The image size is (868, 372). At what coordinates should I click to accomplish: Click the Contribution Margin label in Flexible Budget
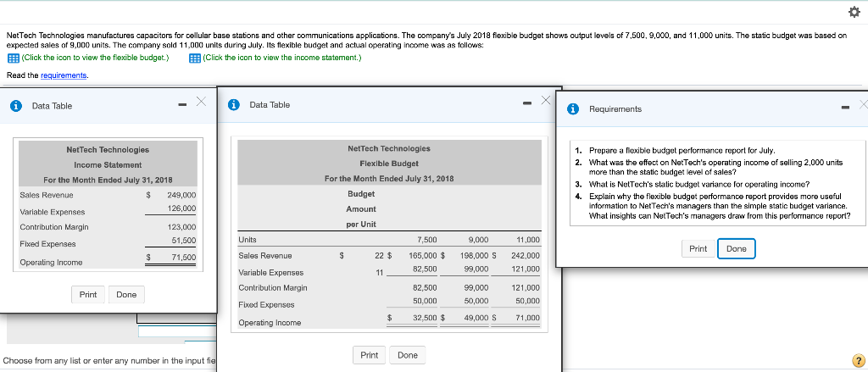click(273, 288)
